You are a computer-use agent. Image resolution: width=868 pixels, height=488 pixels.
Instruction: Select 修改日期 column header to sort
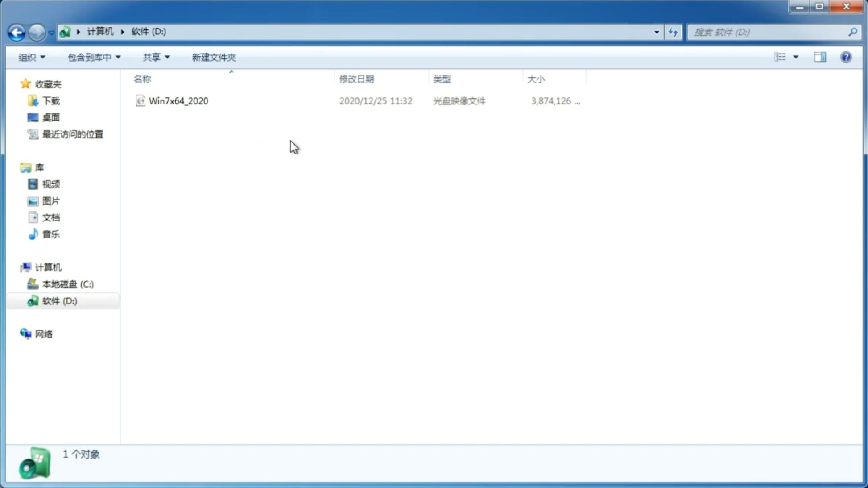(x=356, y=79)
